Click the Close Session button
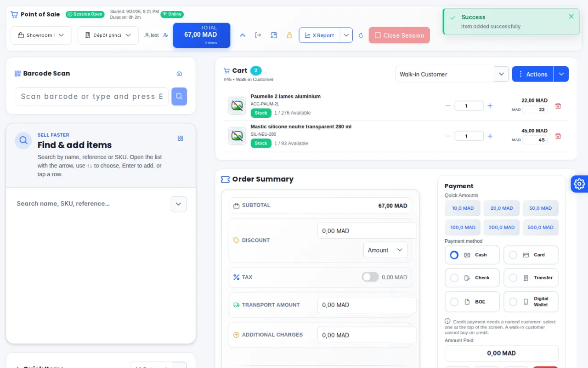The width and height of the screenshot is (588, 368). [x=399, y=35]
